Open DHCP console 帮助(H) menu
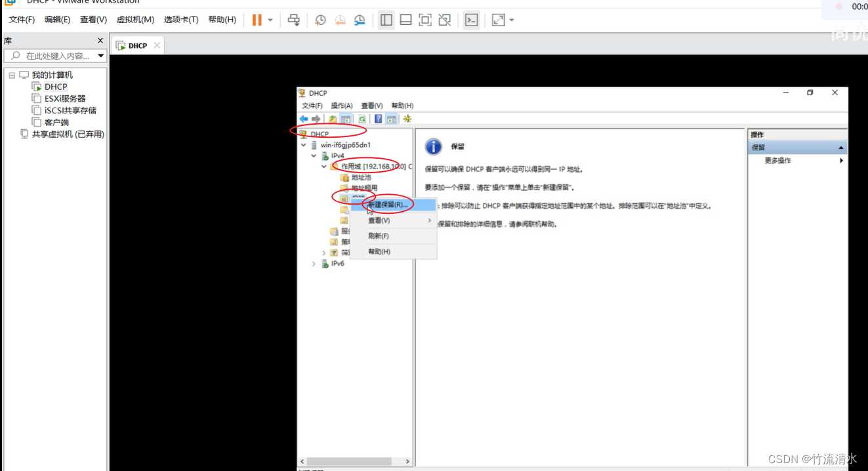The image size is (868, 471). click(402, 106)
